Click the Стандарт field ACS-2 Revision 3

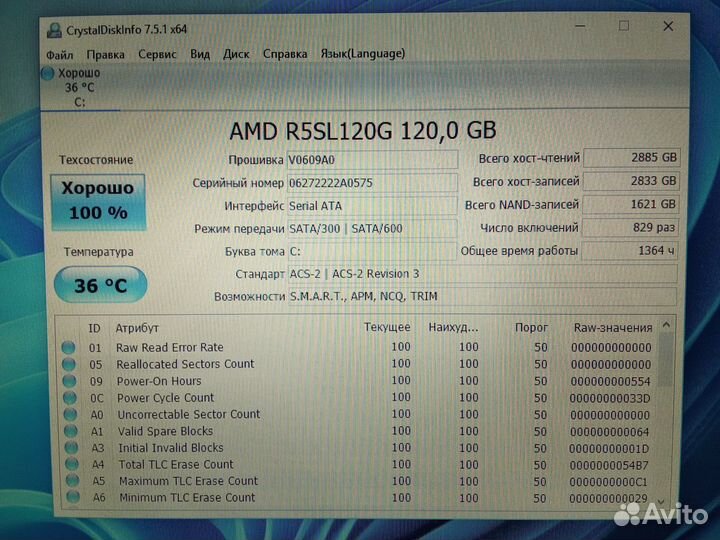(x=483, y=274)
